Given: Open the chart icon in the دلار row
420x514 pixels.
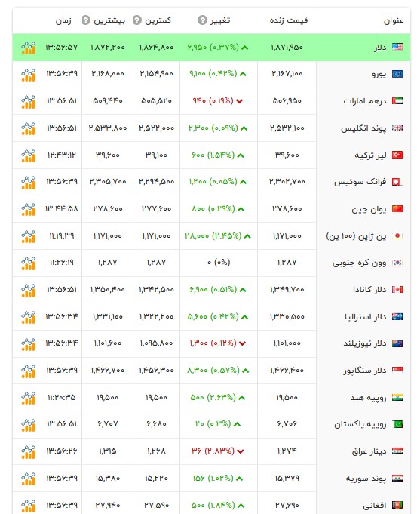Looking at the screenshot, I should tap(28, 48).
